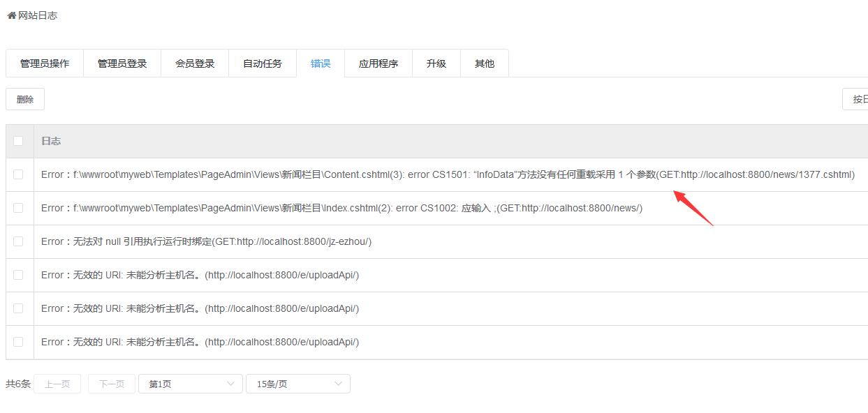Screen dimensions: 868x413
Task: Click the 按日 filter button at top right
Action: pyautogui.click(x=859, y=98)
